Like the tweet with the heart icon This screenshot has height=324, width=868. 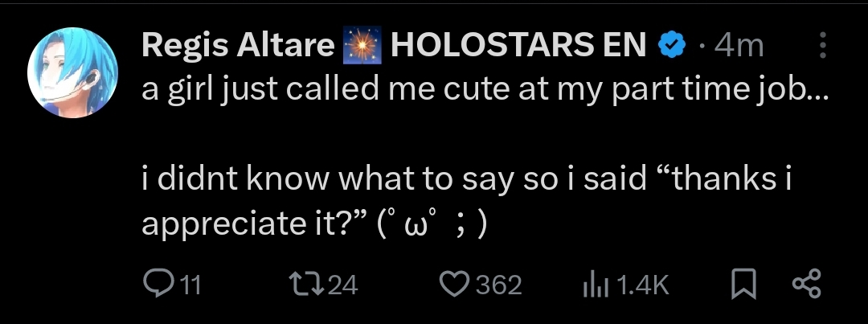pyautogui.click(x=457, y=284)
